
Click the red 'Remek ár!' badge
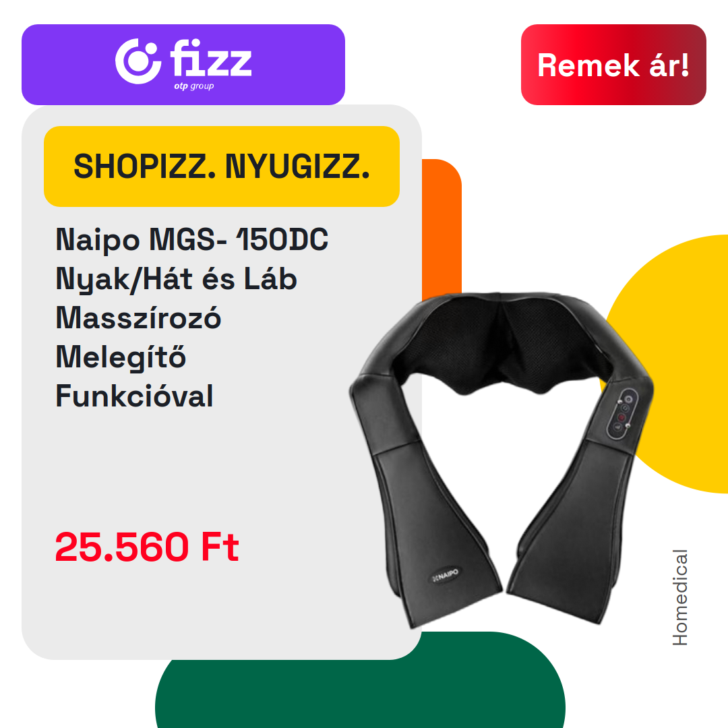[x=613, y=65]
